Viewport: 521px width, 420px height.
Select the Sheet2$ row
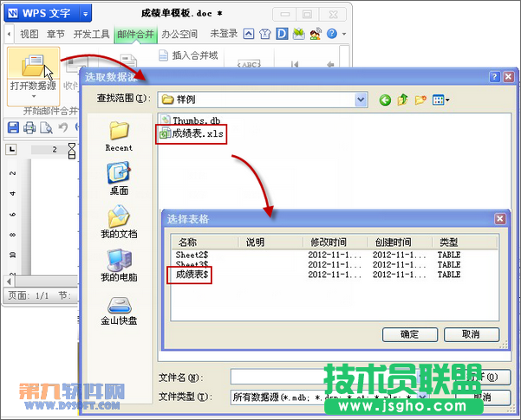(335, 255)
